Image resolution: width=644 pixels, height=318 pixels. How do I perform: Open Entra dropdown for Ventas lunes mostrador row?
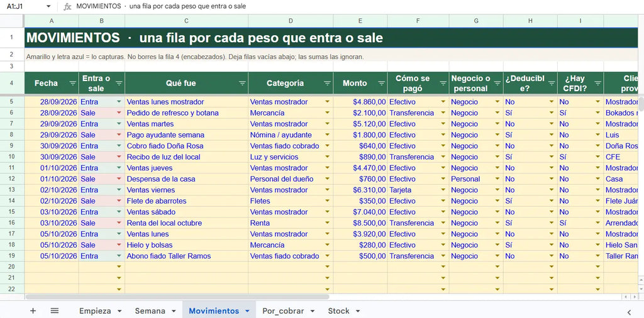119,102
